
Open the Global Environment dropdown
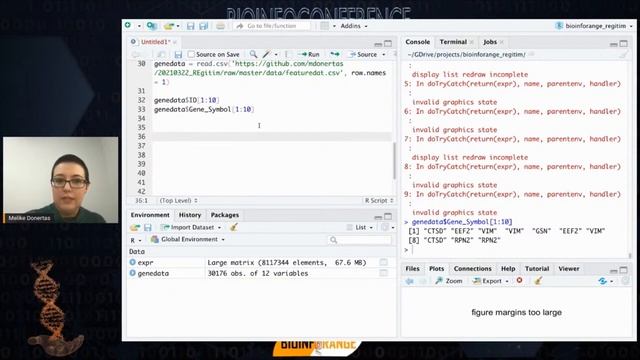[188, 239]
